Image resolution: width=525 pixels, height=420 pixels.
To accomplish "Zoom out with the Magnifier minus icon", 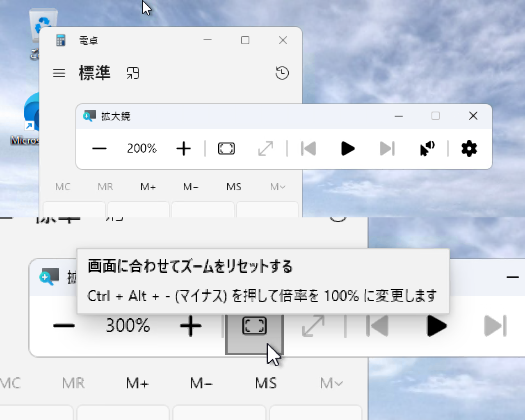I will coord(99,148).
